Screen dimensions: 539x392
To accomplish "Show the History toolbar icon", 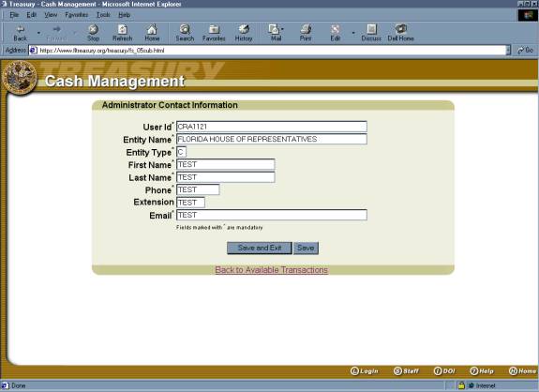I will pyautogui.click(x=244, y=33).
